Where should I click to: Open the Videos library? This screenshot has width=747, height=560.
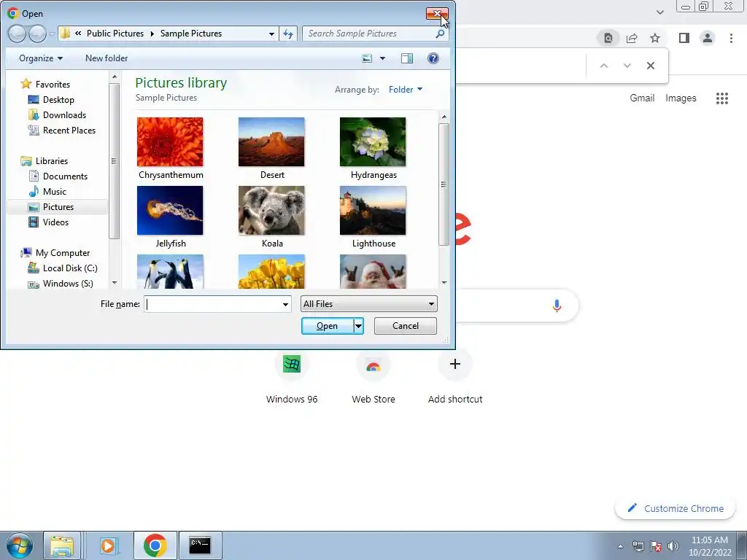55,222
